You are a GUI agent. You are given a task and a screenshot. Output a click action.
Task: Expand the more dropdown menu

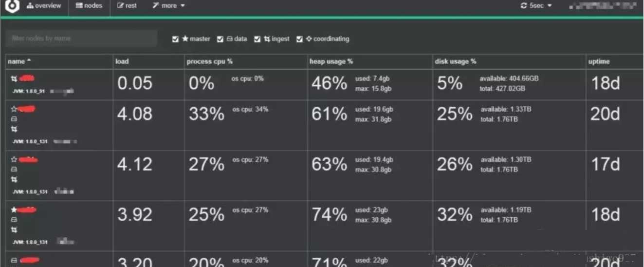pyautogui.click(x=168, y=6)
